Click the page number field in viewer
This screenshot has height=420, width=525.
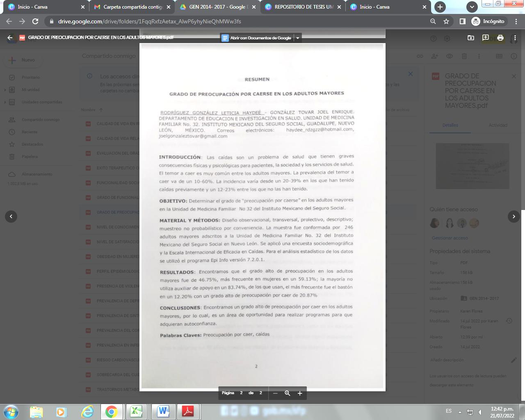[241, 393]
